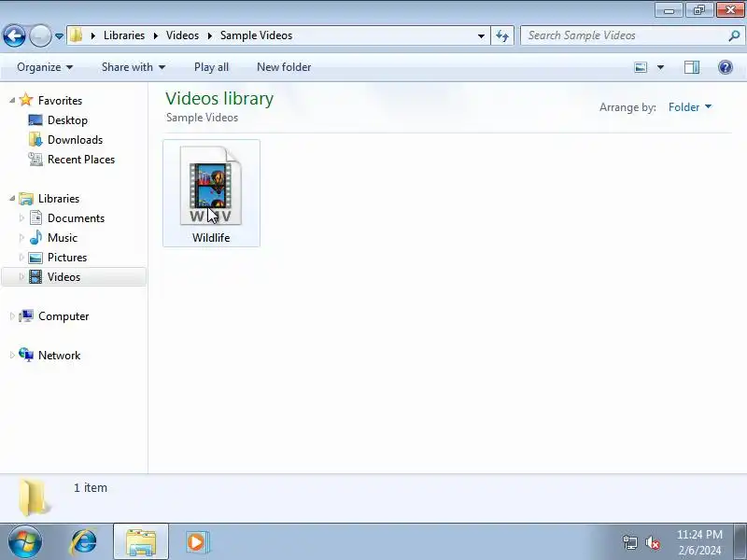Click the Favorites star icon
Image resolution: width=747 pixels, height=560 pixels.
26,100
